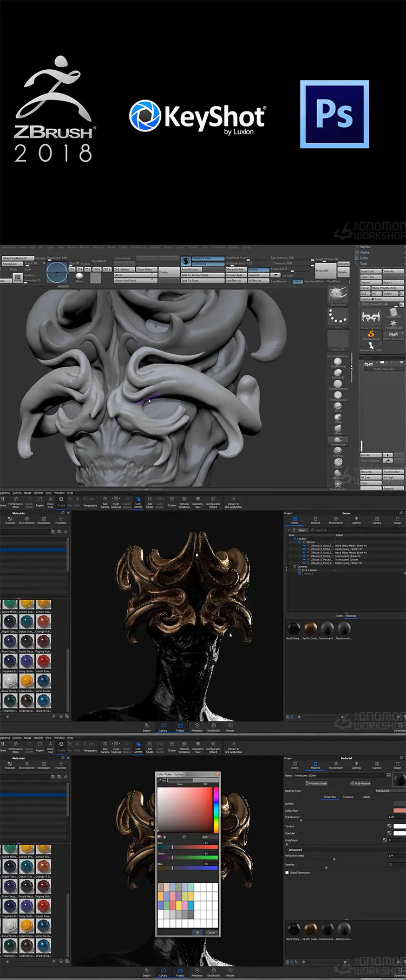Pick the SimpleBrush tool icon in ZBrush
This screenshot has width=406, height=980.
coord(371,336)
